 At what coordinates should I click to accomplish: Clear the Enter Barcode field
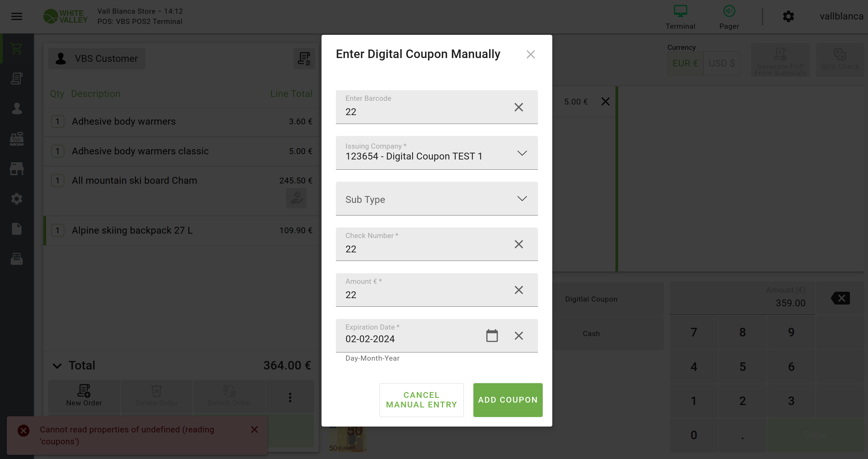pyautogui.click(x=518, y=107)
